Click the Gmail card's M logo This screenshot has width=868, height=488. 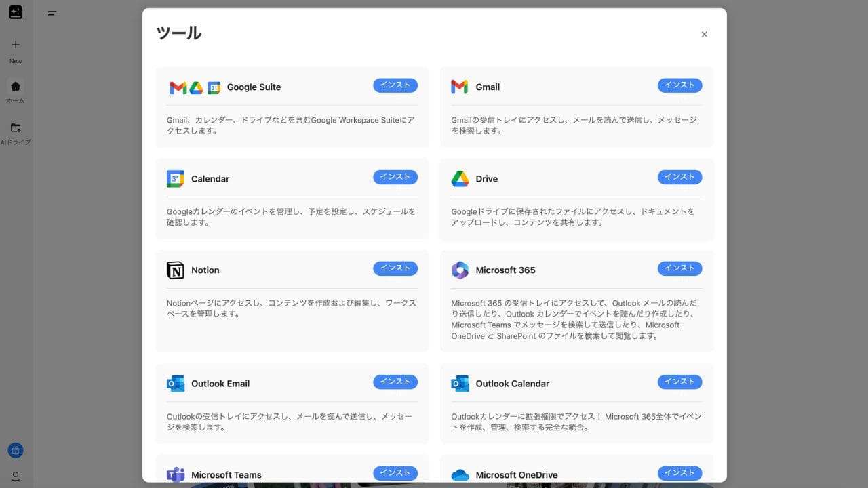[x=459, y=87]
